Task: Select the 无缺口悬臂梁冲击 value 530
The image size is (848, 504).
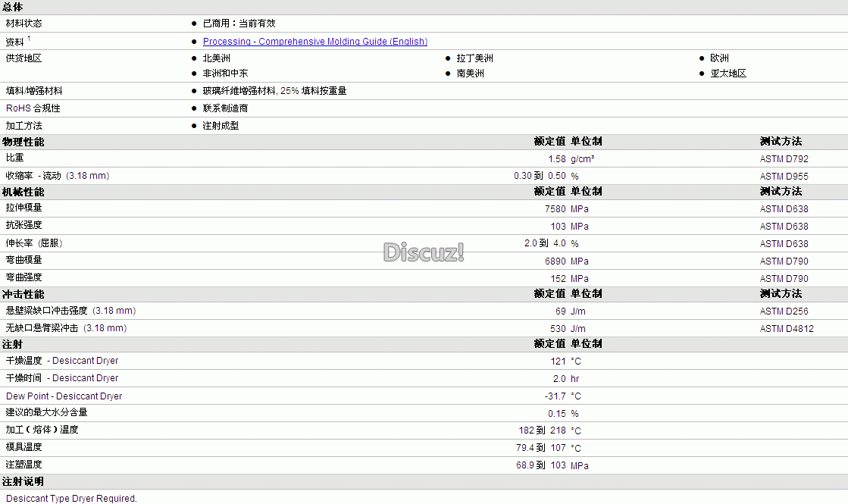Action: click(558, 328)
